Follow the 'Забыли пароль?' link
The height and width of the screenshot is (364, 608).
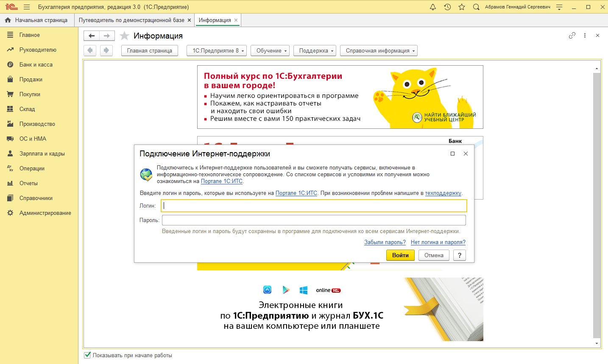pyautogui.click(x=385, y=242)
